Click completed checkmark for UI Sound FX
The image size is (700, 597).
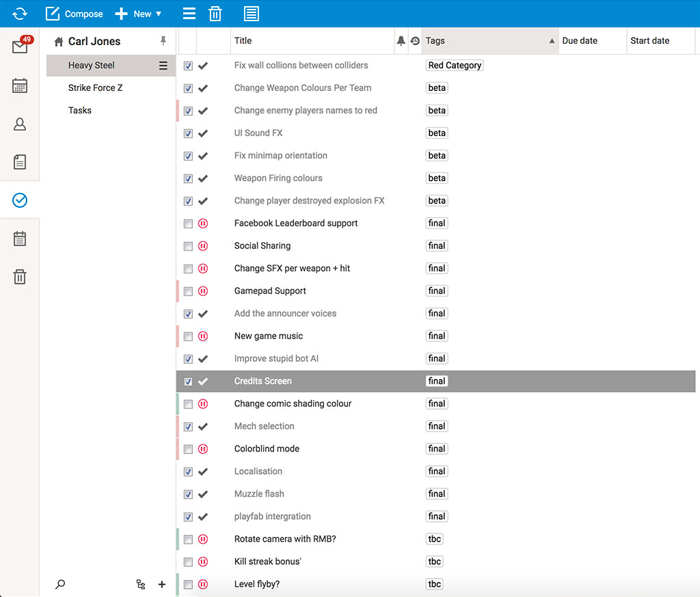coord(202,133)
